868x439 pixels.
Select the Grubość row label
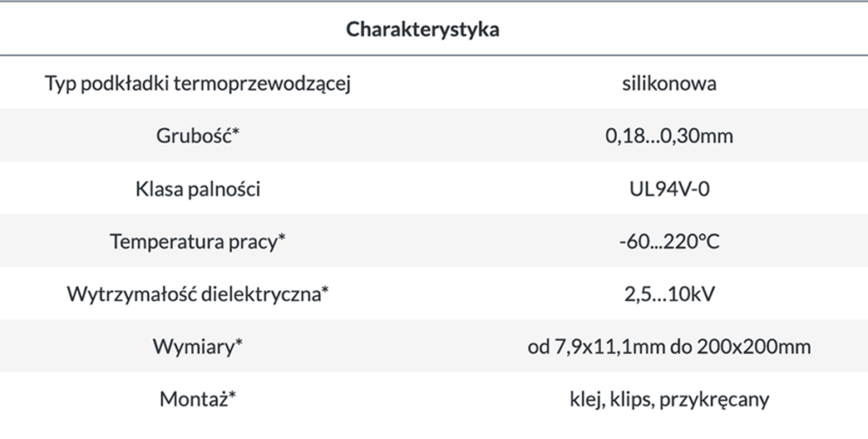pyautogui.click(x=193, y=136)
